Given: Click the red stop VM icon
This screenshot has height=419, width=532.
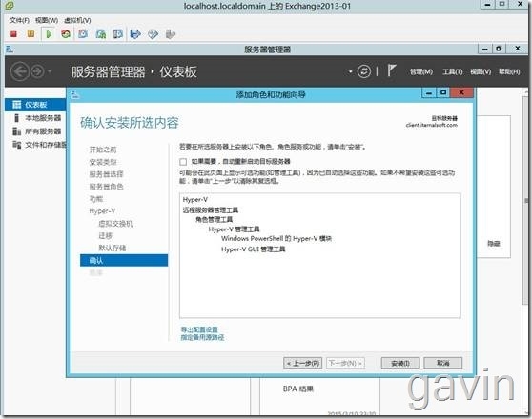Looking at the screenshot, I should pos(13,34).
